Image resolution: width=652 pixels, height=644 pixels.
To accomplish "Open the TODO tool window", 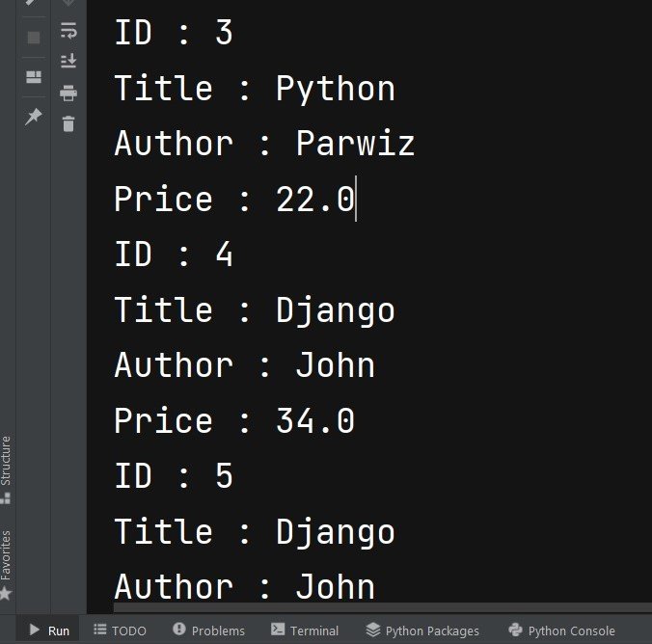I will tap(120, 631).
